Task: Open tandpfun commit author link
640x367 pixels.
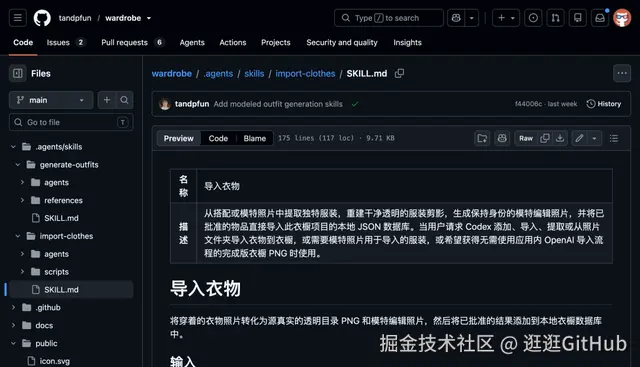Action: [192, 104]
